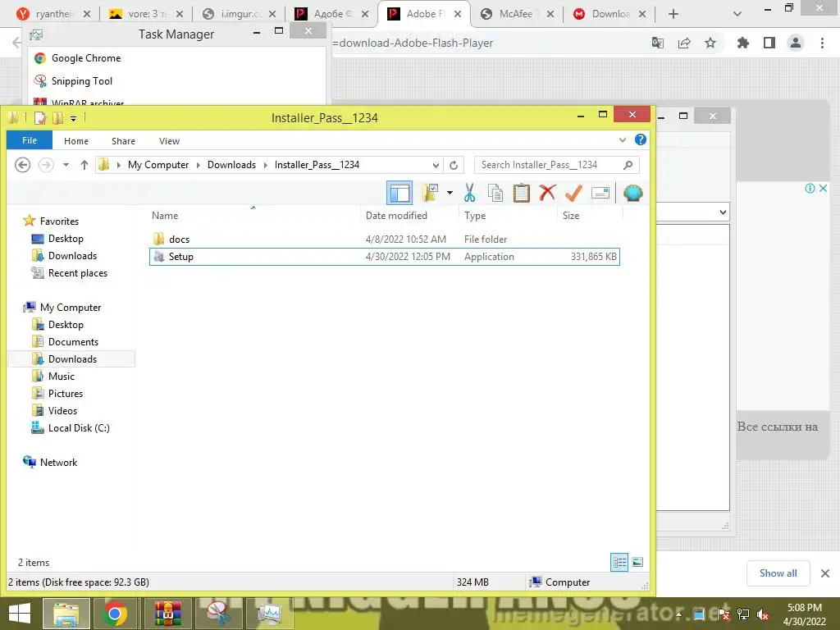Expand the ribbon using the chevron
The image size is (840, 630).
click(x=622, y=139)
